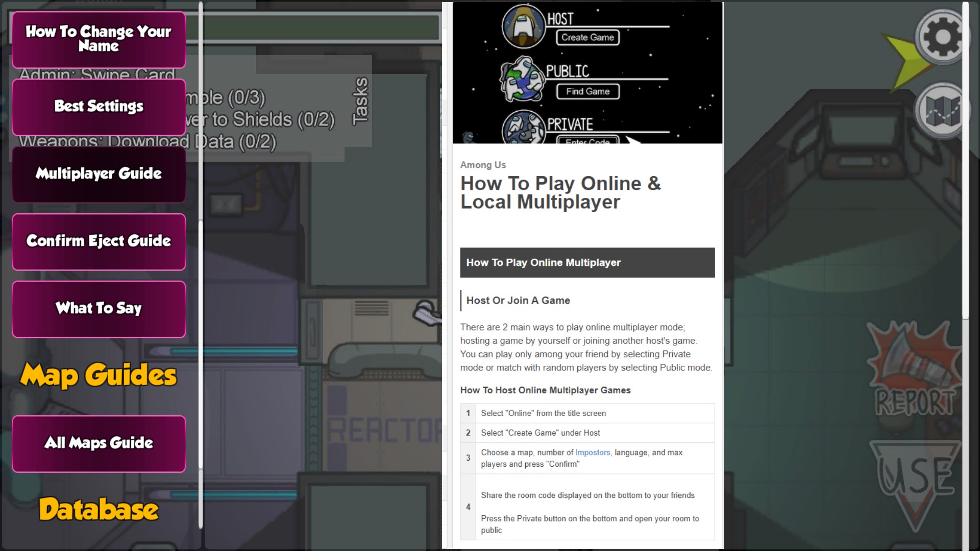Open the map icon button
980x551 pixels.
point(942,111)
